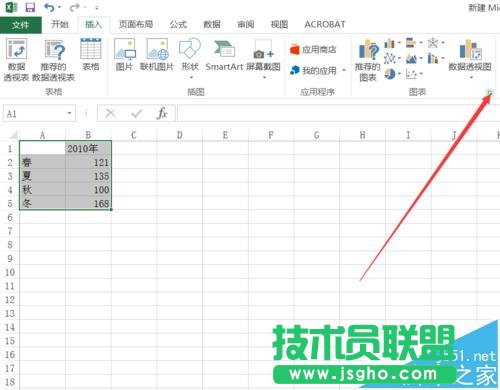Open the 文件 File tab
500x390 pixels.
coord(21,25)
